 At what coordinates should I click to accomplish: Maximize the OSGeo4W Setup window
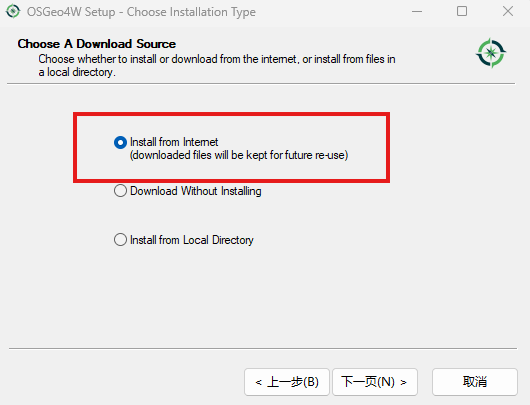tap(462, 11)
